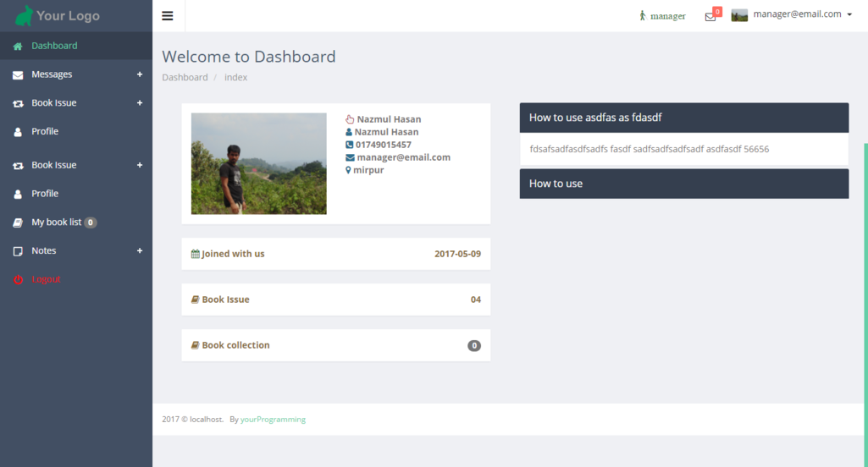Click the note icon beside Notes in the sidebar

coord(18,251)
